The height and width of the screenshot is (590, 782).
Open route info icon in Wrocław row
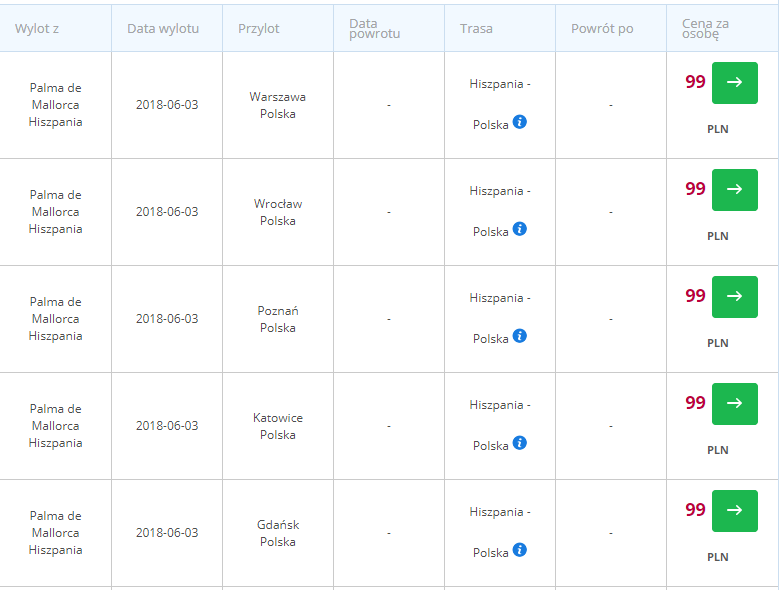pos(519,229)
